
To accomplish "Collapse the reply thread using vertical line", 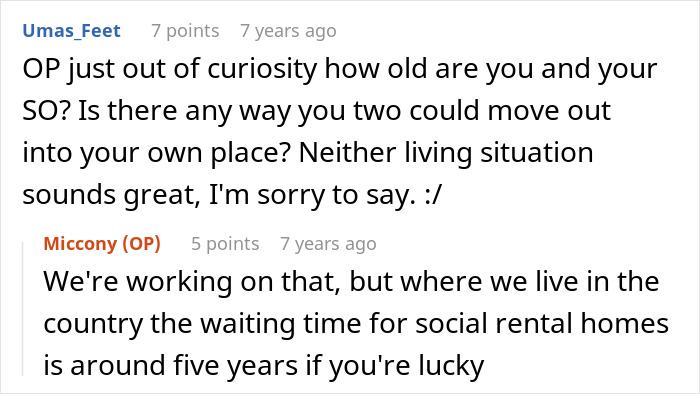I will 23,309.
